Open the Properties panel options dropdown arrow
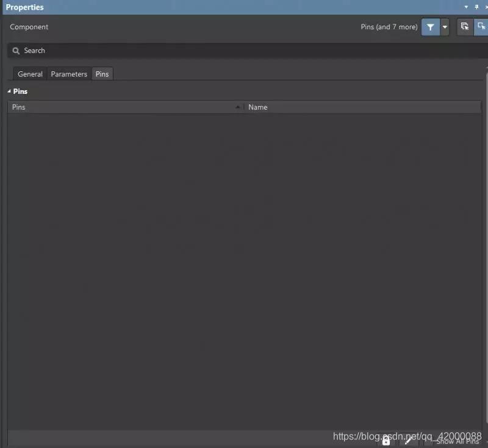This screenshot has width=488, height=448. coord(466,7)
